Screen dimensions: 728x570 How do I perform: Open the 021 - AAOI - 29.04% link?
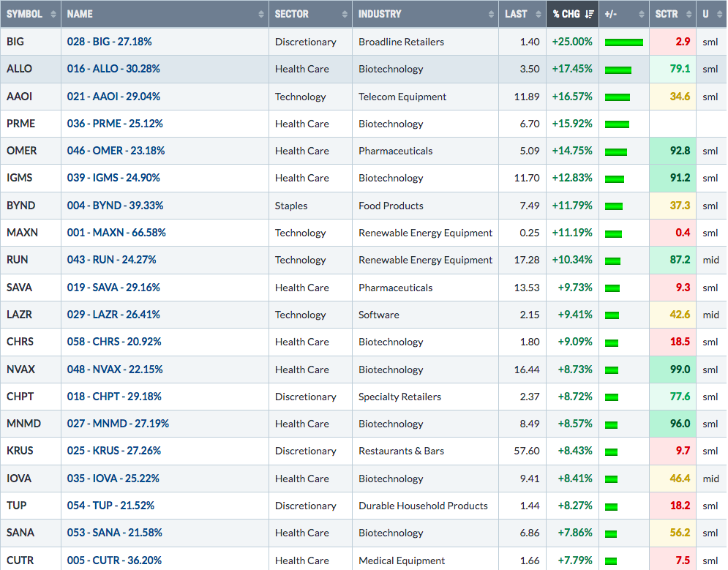[113, 96]
